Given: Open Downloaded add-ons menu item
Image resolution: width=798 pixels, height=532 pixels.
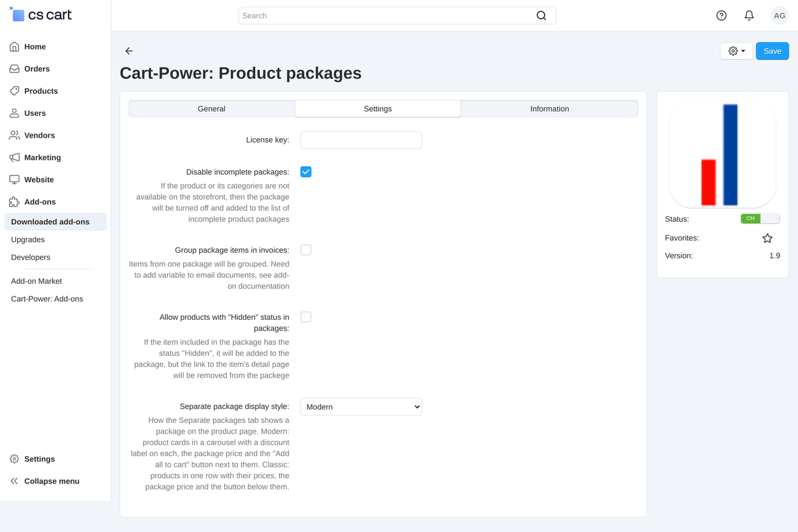Looking at the screenshot, I should pyautogui.click(x=55, y=221).
